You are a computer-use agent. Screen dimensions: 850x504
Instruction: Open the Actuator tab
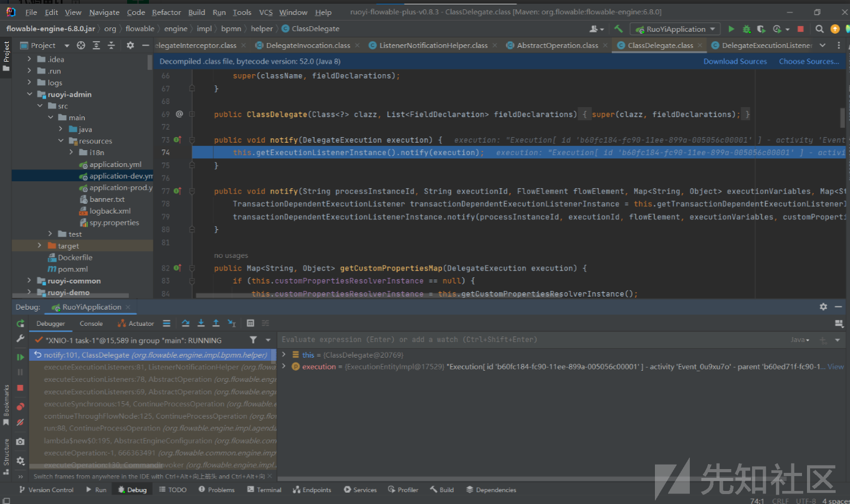point(136,323)
